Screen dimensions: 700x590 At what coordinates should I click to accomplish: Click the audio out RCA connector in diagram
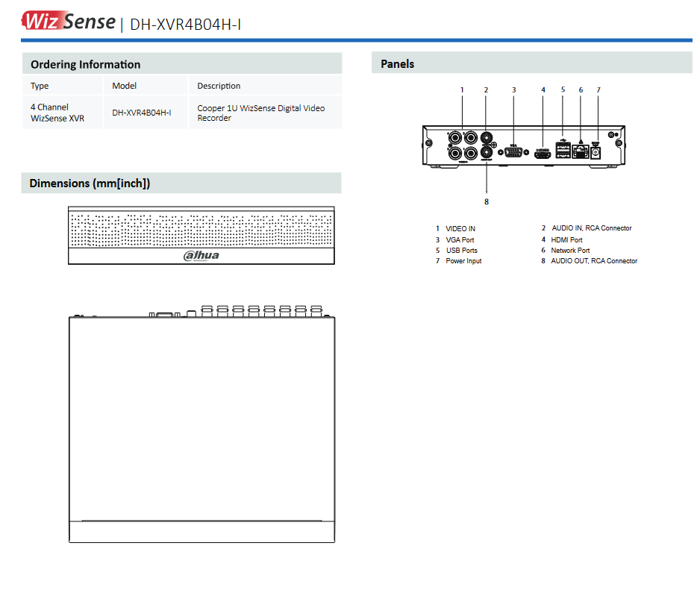(486, 153)
